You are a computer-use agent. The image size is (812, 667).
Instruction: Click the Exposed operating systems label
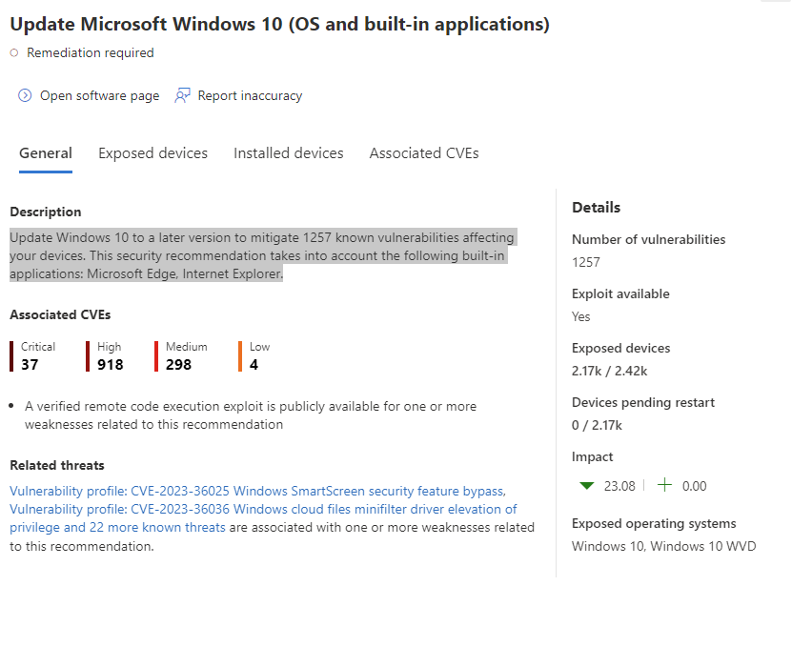pyautogui.click(x=654, y=523)
